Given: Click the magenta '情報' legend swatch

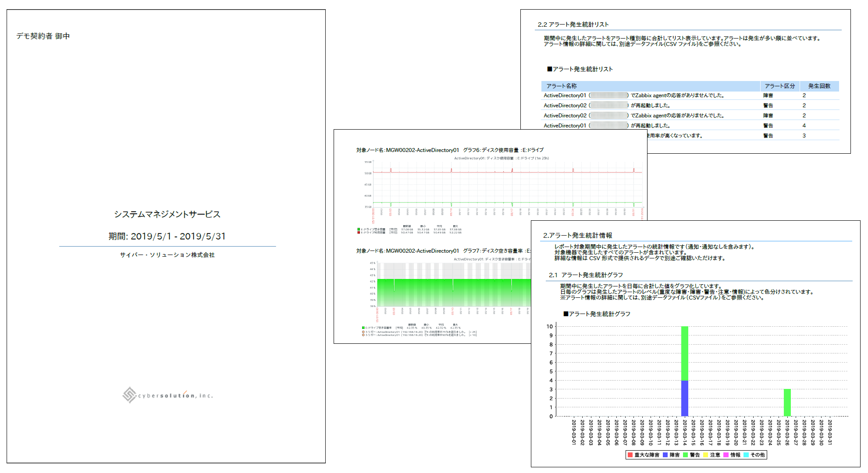Looking at the screenshot, I should coord(726,455).
